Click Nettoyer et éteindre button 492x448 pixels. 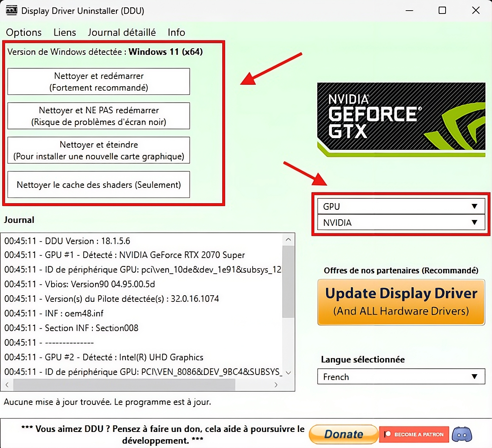[x=99, y=150]
